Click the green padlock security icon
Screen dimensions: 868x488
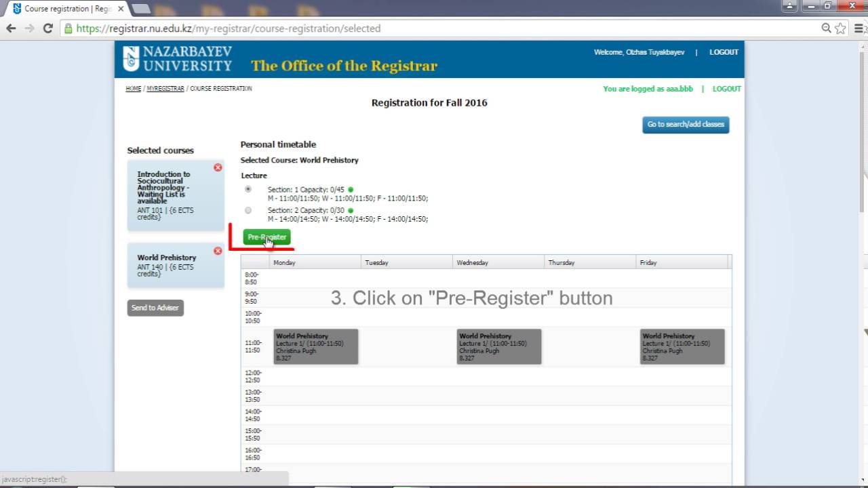[68, 28]
